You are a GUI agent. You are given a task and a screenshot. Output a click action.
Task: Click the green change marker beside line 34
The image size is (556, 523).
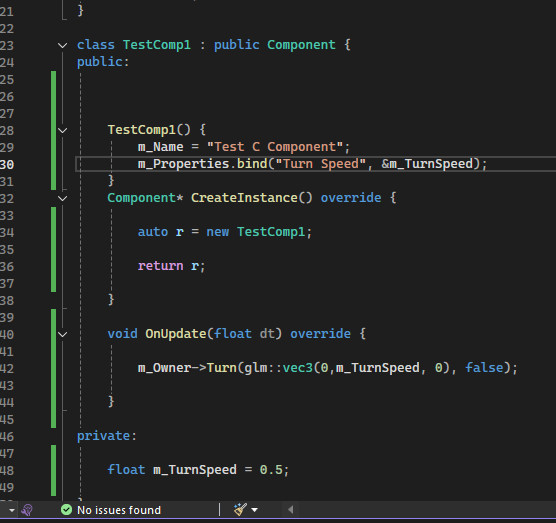click(54, 232)
